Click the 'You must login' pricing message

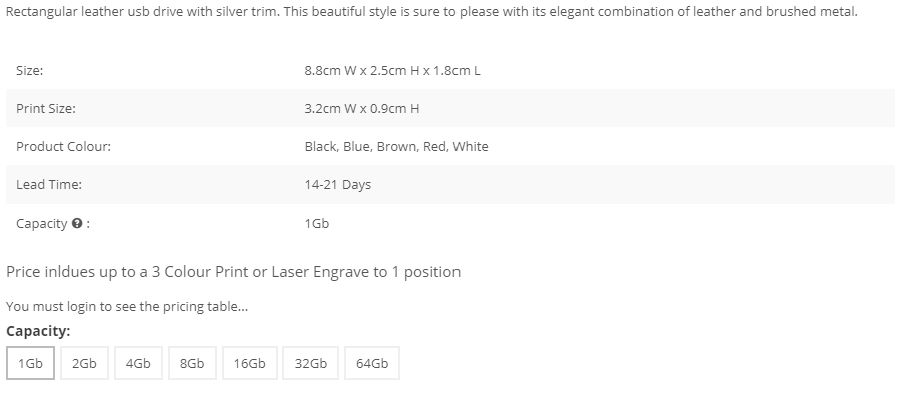127,306
